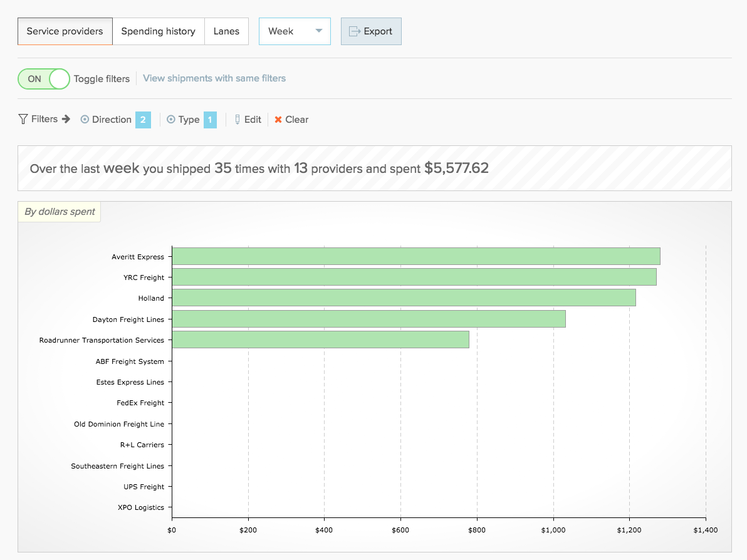Viewport: 747px width, 560px height.
Task: Click the $1,400 axis tick label
Action: tap(706, 530)
